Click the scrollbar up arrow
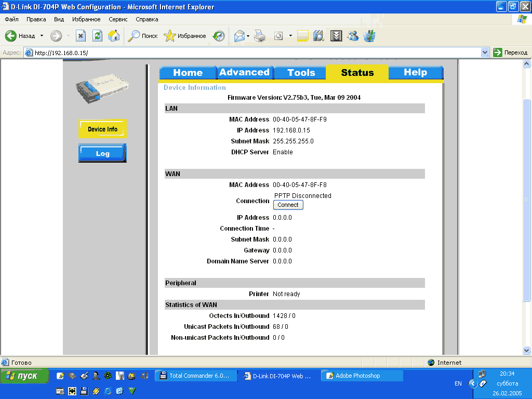Viewport: 532px width, 399px height. coord(527,63)
